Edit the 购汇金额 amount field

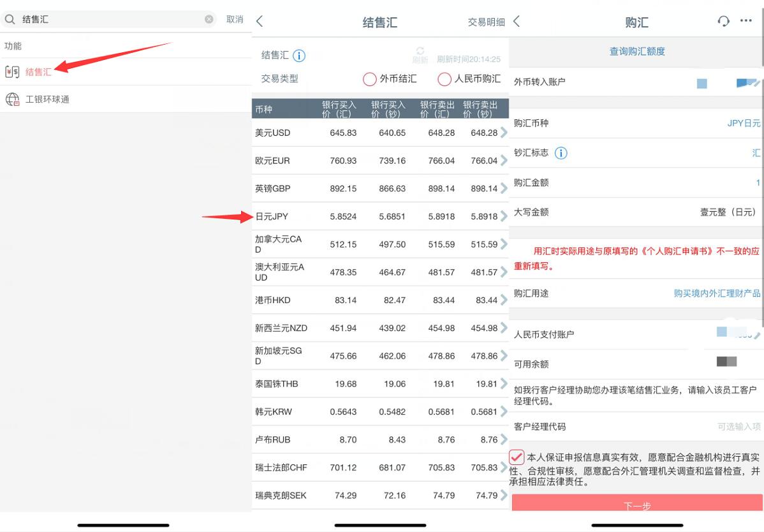pyautogui.click(x=636, y=182)
